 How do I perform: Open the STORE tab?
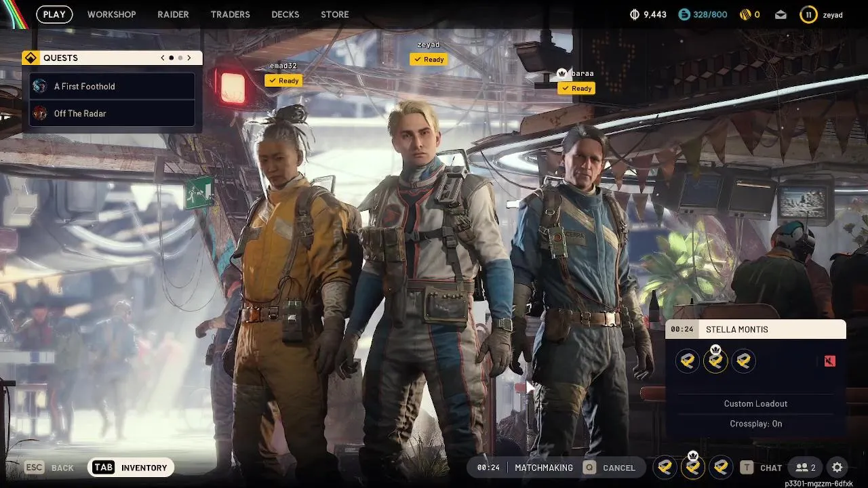335,14
